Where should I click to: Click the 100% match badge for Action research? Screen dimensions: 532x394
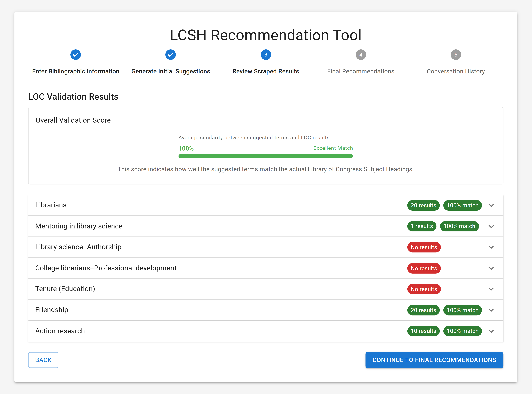pyautogui.click(x=463, y=331)
